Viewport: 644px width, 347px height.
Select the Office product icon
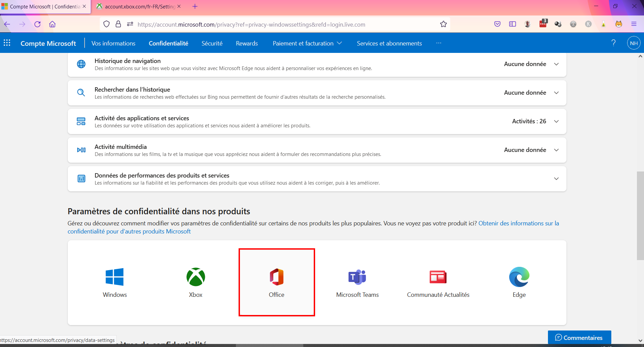(277, 277)
